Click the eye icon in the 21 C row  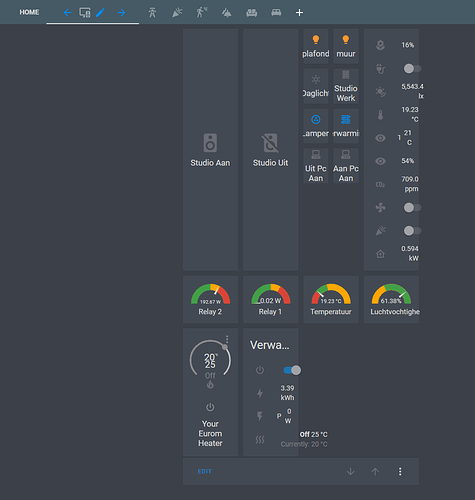pos(380,138)
